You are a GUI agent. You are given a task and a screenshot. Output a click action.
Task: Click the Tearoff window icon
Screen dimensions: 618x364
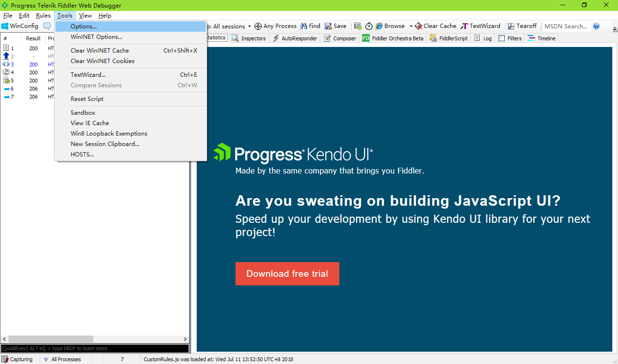[x=511, y=26]
